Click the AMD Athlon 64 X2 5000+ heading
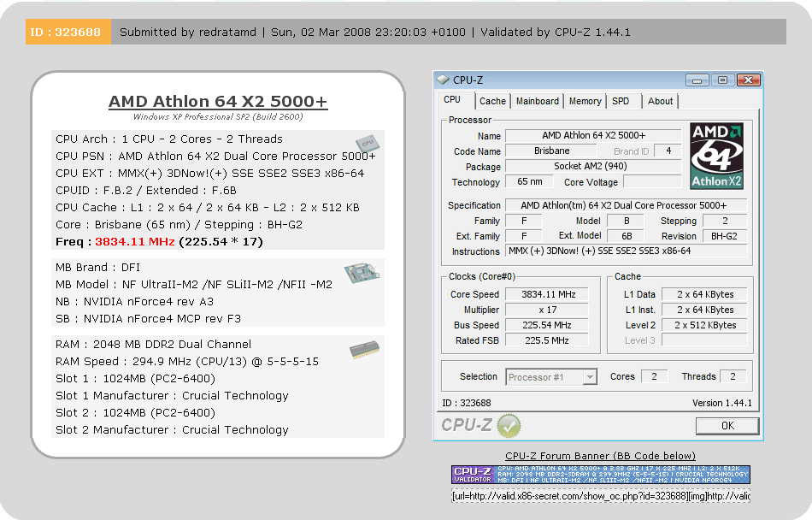The image size is (812, 520). (x=218, y=102)
